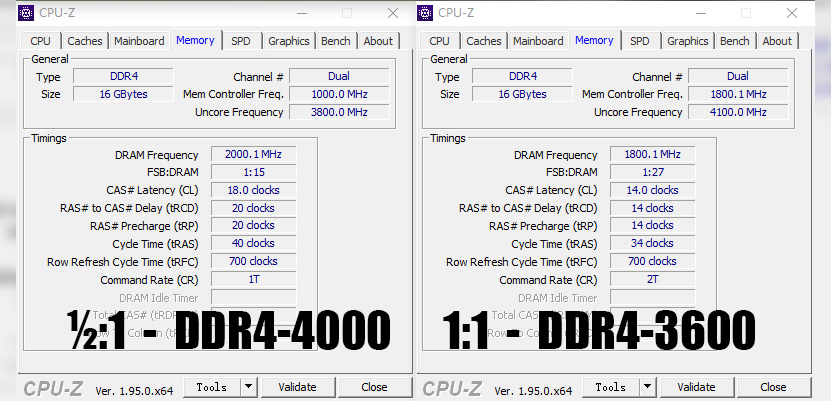Image resolution: width=831 pixels, height=401 pixels.
Task: Click Close button in left window footer
Action: (x=374, y=387)
